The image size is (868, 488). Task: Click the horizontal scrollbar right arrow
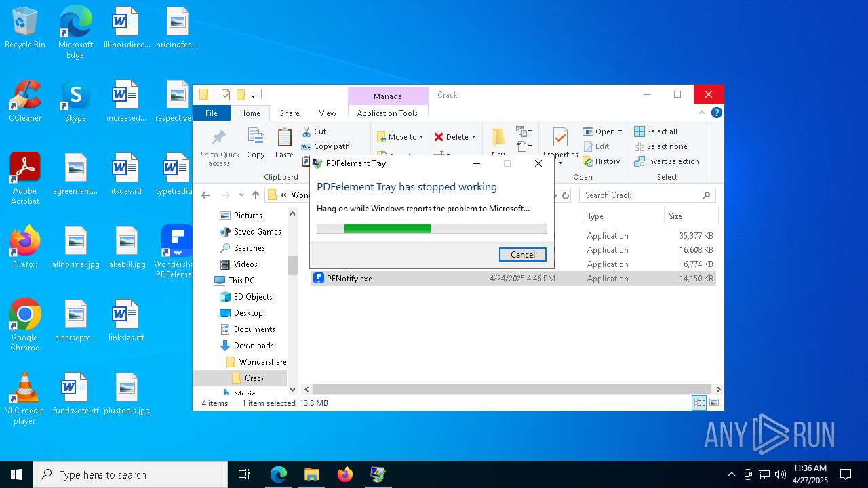pos(718,390)
